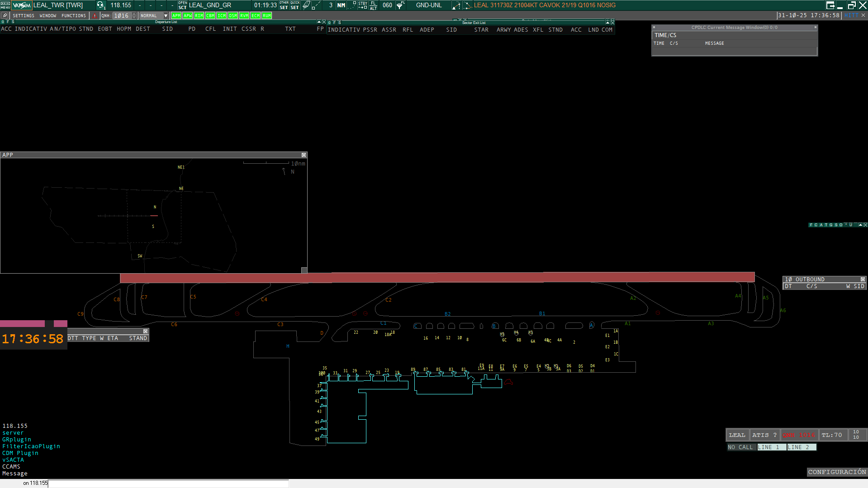Click the CONFIGURACIÓN button
This screenshot has width=868, height=488.
point(837,472)
